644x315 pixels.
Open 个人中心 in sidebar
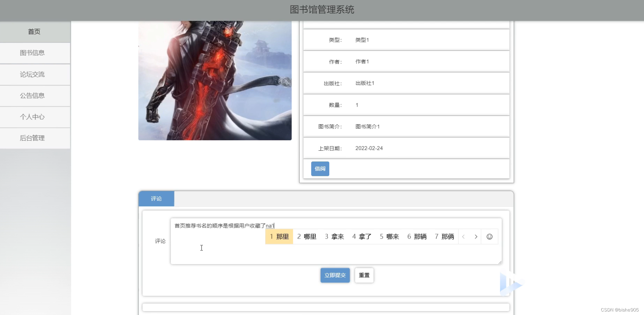tap(35, 117)
